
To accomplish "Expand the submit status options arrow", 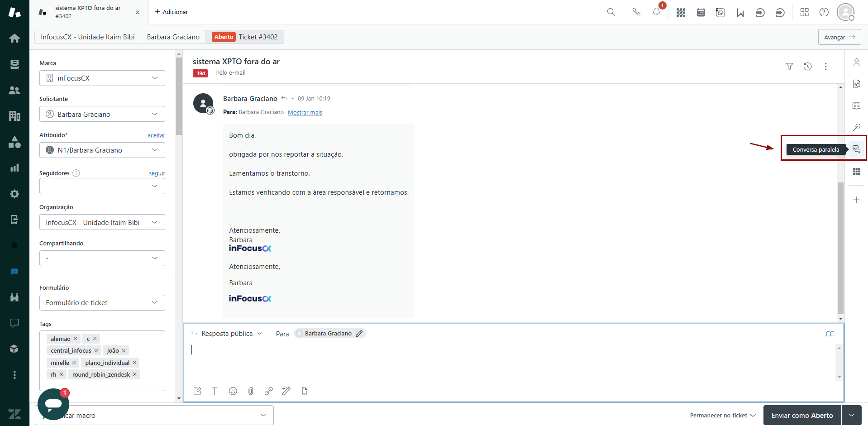I will tap(851, 415).
